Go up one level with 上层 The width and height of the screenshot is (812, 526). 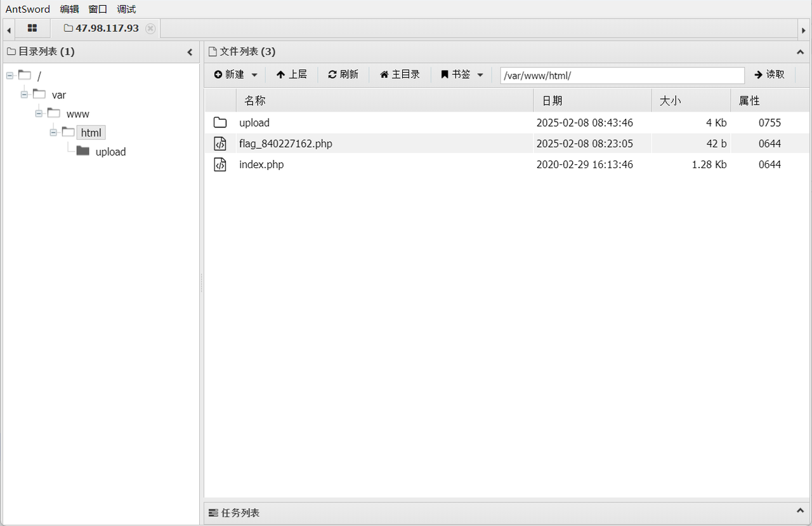point(292,75)
